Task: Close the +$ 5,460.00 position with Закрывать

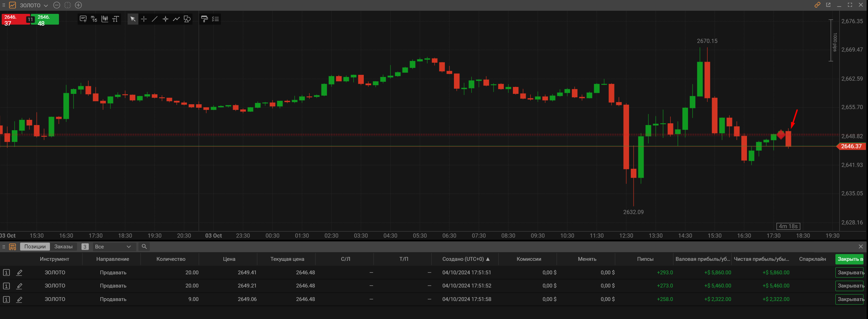Action: [850, 286]
